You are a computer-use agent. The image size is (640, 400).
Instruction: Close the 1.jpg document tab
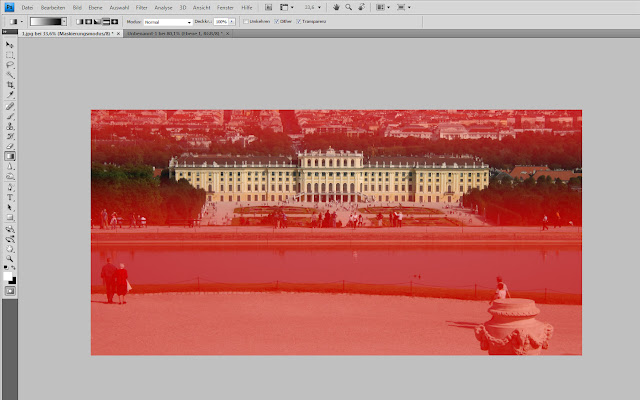click(x=118, y=33)
